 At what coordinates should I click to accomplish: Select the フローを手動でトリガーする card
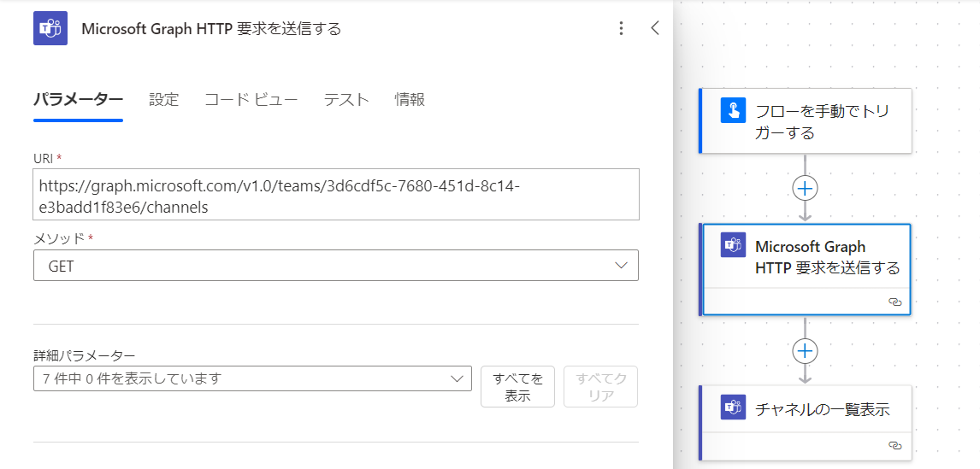805,121
